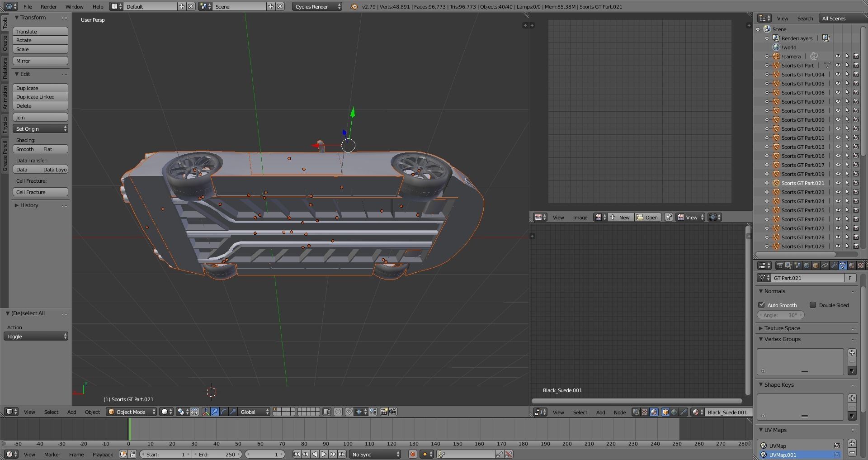Screen dimensions: 868x460
Task: Choose World shader nodes globe icon
Action: click(x=675, y=412)
